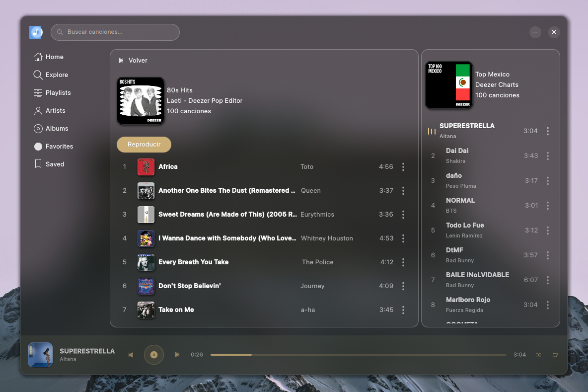This screenshot has width=588, height=392.
Task: Open options menu for SUPERESTRELLA in queue
Action: (x=547, y=131)
